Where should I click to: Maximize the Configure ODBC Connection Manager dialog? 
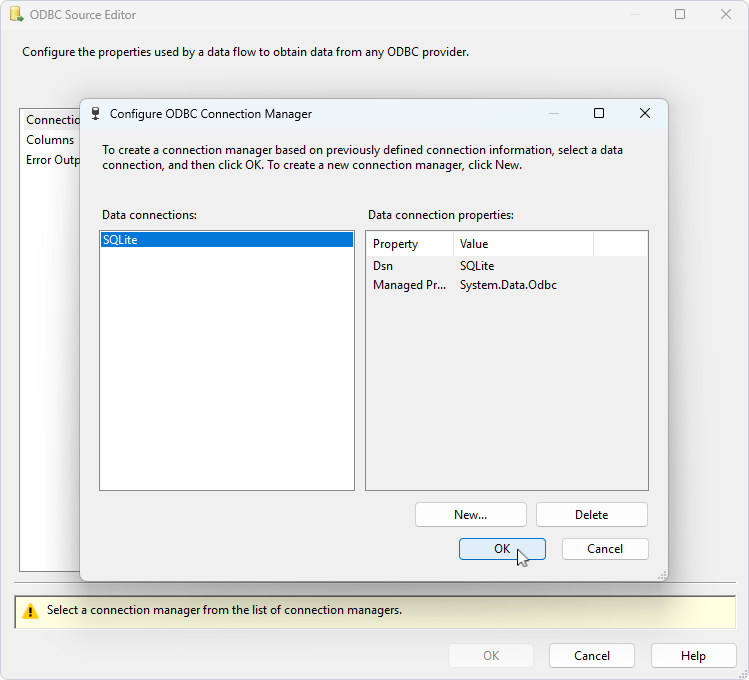pos(599,114)
